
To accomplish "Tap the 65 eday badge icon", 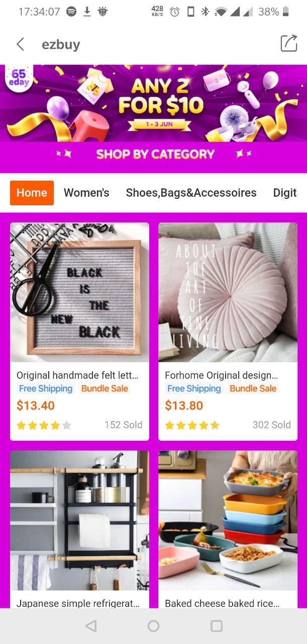I will 19,77.
